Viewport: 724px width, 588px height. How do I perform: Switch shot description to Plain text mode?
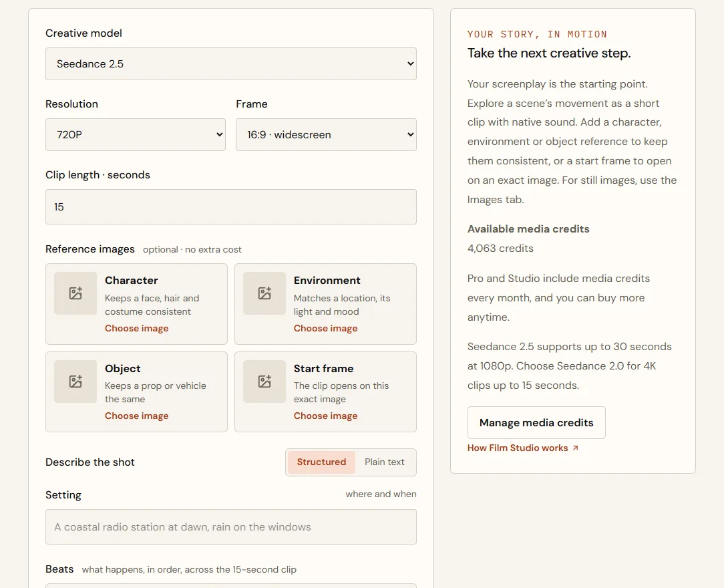[x=385, y=462]
